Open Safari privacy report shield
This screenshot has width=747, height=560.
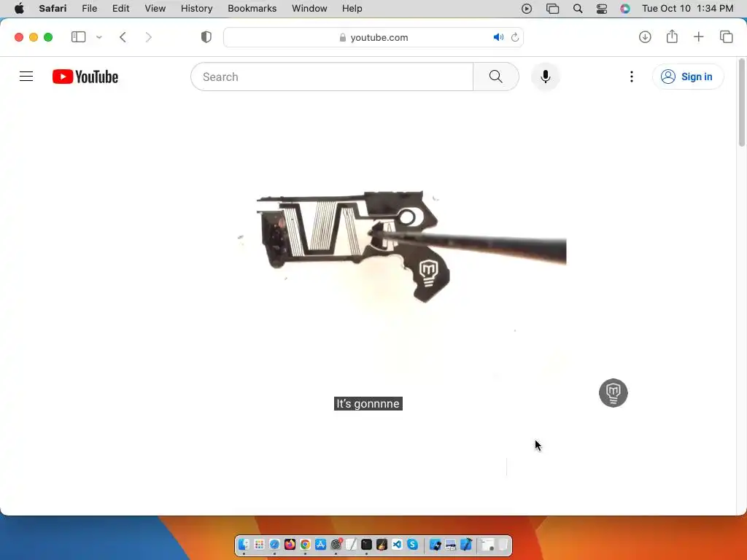pos(206,37)
